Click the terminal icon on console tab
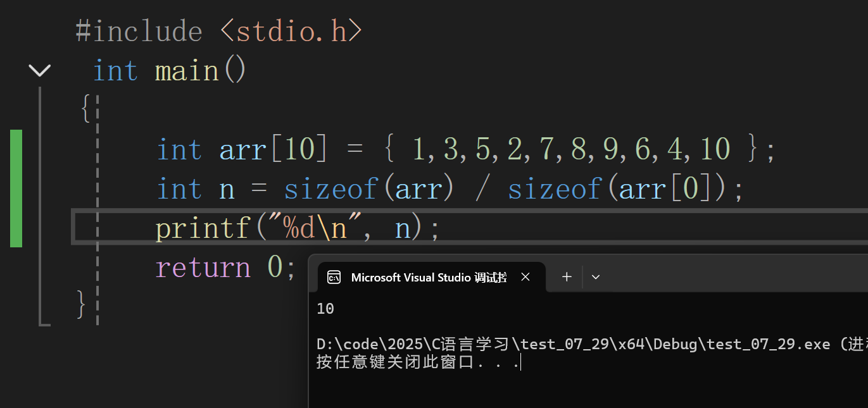Viewport: 868px width, 408px height. pyautogui.click(x=334, y=277)
